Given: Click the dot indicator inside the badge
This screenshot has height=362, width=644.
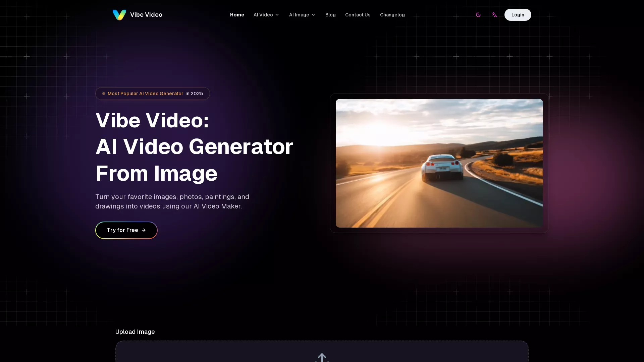Looking at the screenshot, I should pos(103,94).
